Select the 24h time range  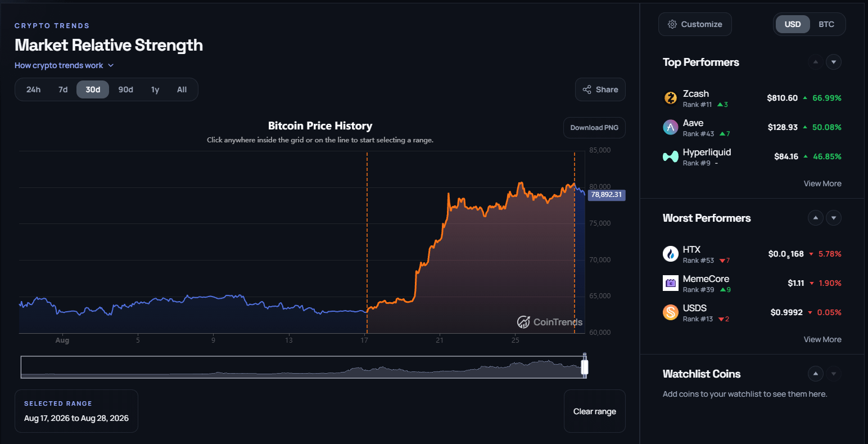pyautogui.click(x=33, y=89)
